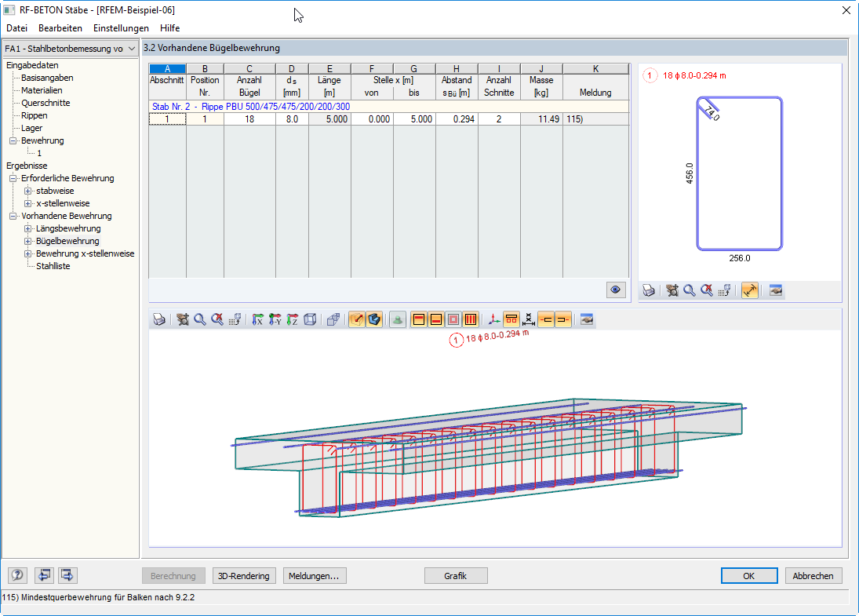The width and height of the screenshot is (859, 616).
Task: Toggle solid blue member rendering icon
Action: (x=374, y=319)
